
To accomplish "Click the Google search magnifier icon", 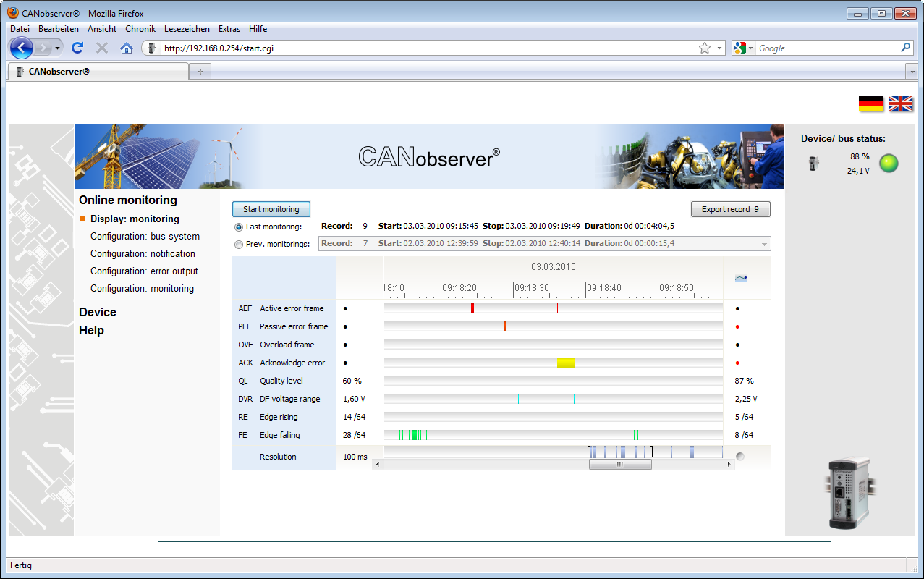I will (906, 48).
